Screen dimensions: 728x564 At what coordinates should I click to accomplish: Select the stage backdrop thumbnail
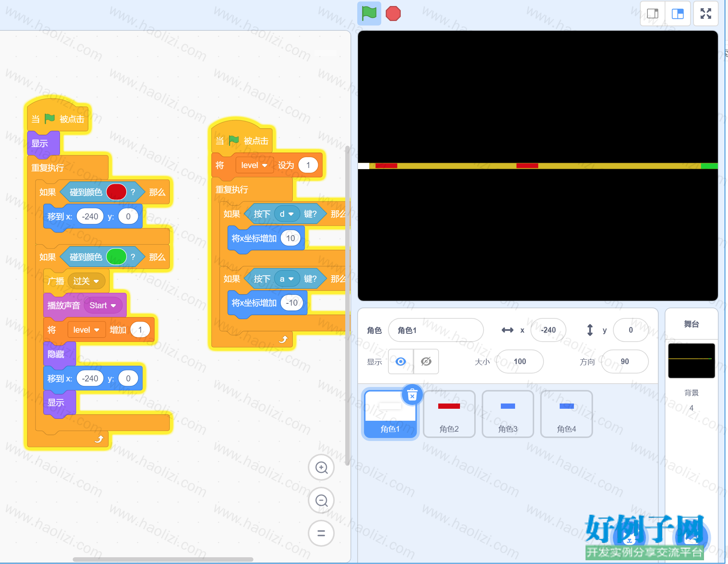pos(692,360)
